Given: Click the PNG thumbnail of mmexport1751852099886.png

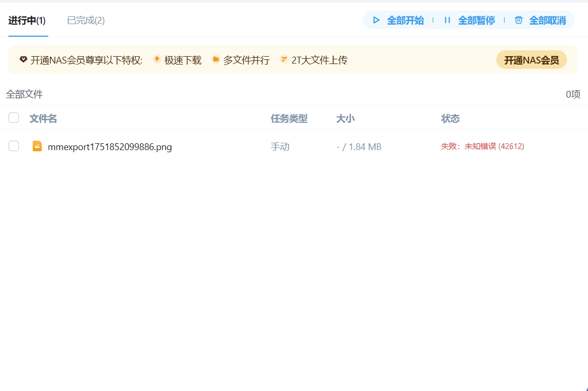Looking at the screenshot, I should [x=37, y=146].
